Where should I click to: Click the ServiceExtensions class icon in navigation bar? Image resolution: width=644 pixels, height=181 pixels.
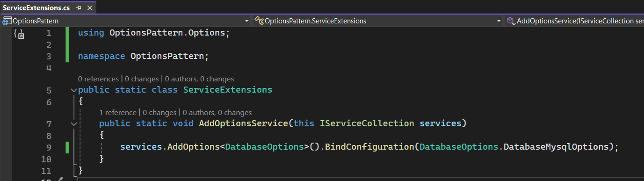[259, 21]
